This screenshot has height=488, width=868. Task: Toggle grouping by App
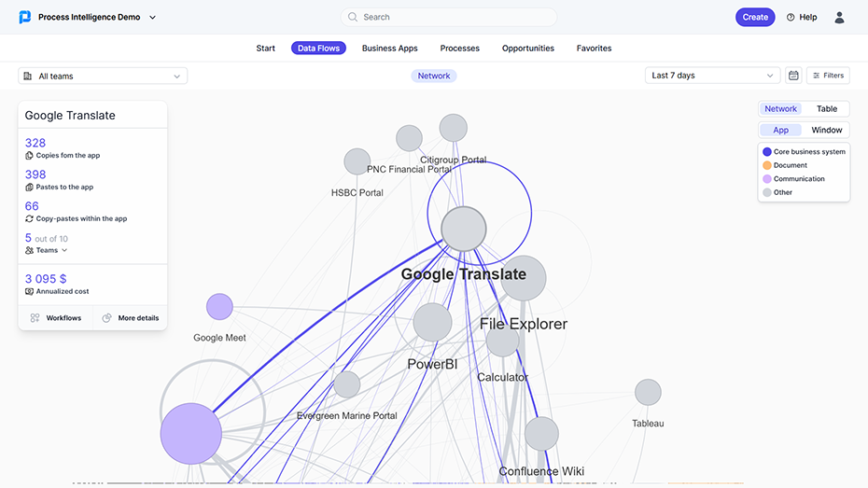pos(780,130)
